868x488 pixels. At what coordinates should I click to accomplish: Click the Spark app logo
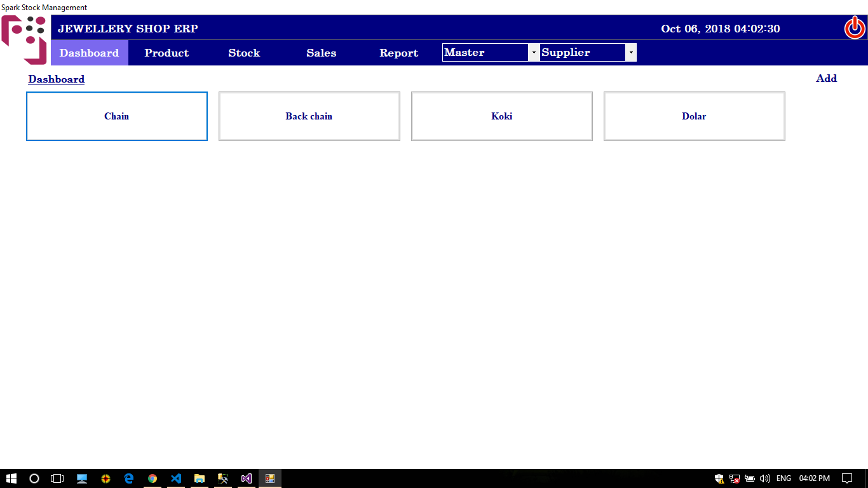[24, 39]
